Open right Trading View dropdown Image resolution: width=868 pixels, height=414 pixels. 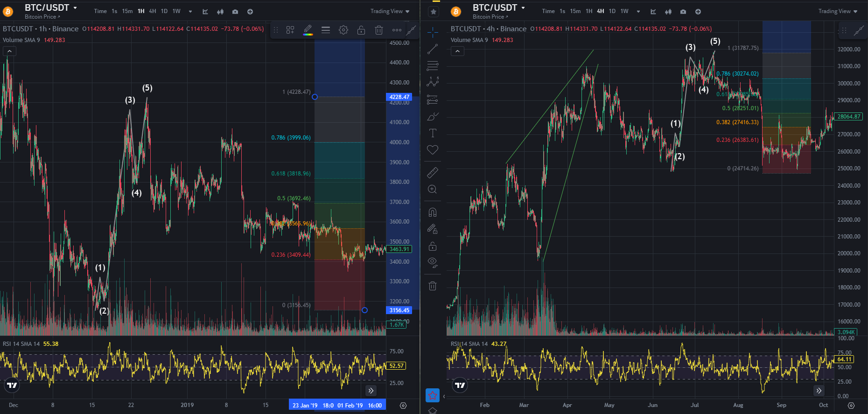click(838, 11)
